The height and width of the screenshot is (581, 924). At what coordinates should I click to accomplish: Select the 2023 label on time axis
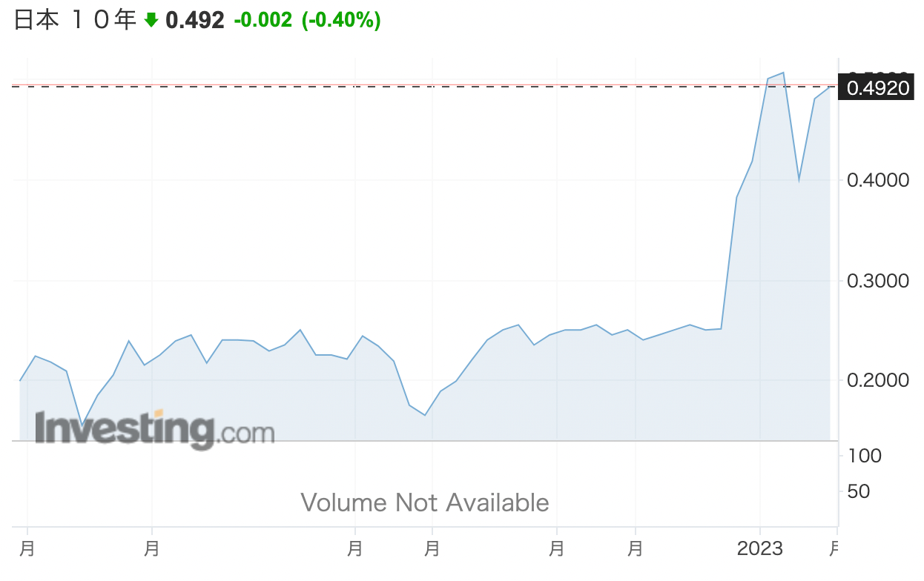(759, 548)
